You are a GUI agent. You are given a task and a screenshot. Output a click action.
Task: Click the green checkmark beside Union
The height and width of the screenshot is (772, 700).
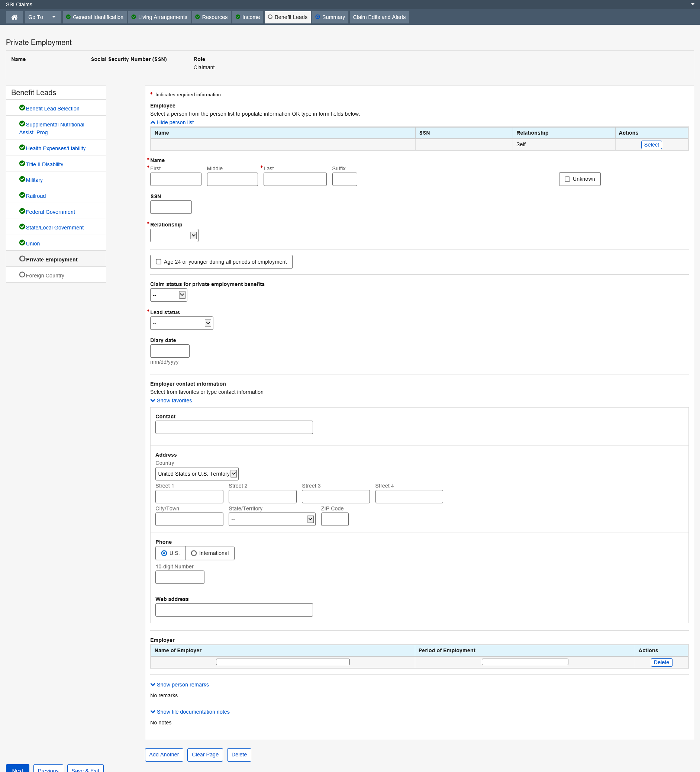point(22,243)
